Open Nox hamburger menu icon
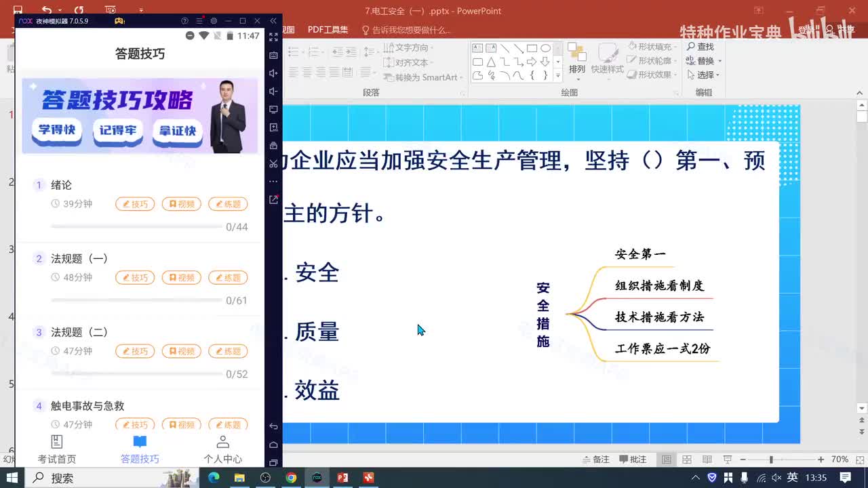The image size is (868, 488). pyautogui.click(x=199, y=21)
